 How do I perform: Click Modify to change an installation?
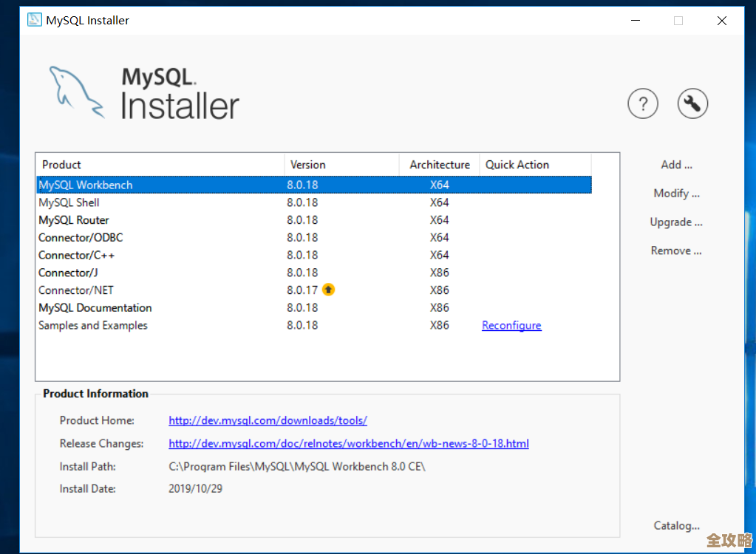(675, 193)
